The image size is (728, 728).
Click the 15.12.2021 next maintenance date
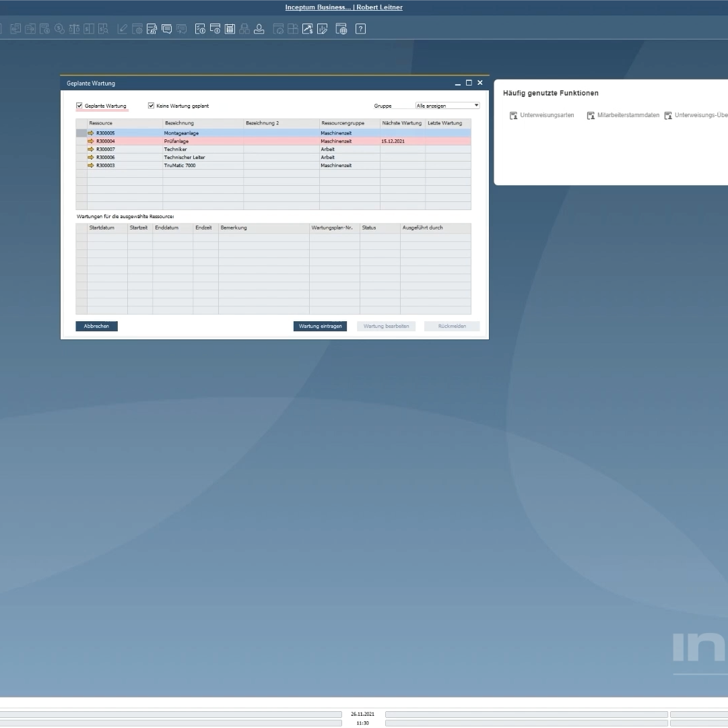click(393, 141)
